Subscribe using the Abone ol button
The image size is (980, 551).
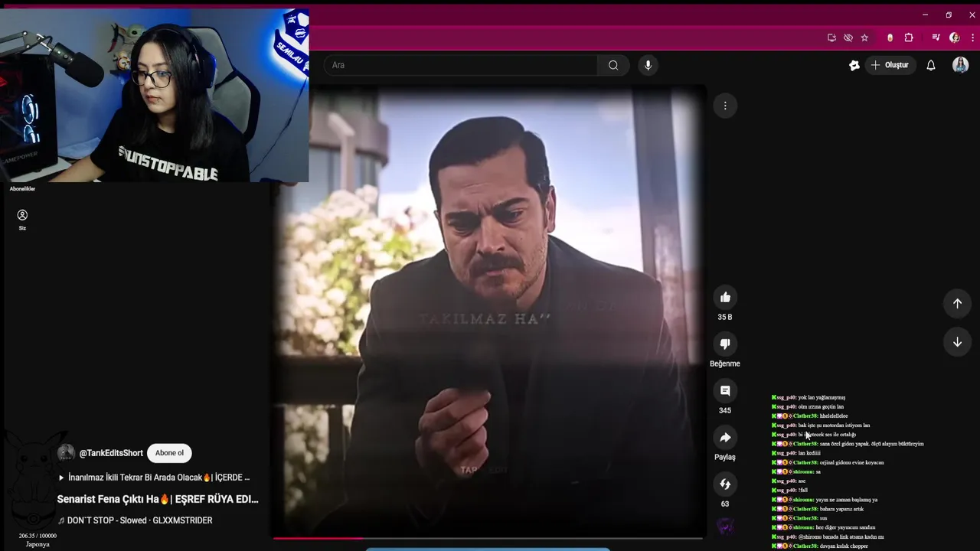pyautogui.click(x=169, y=453)
